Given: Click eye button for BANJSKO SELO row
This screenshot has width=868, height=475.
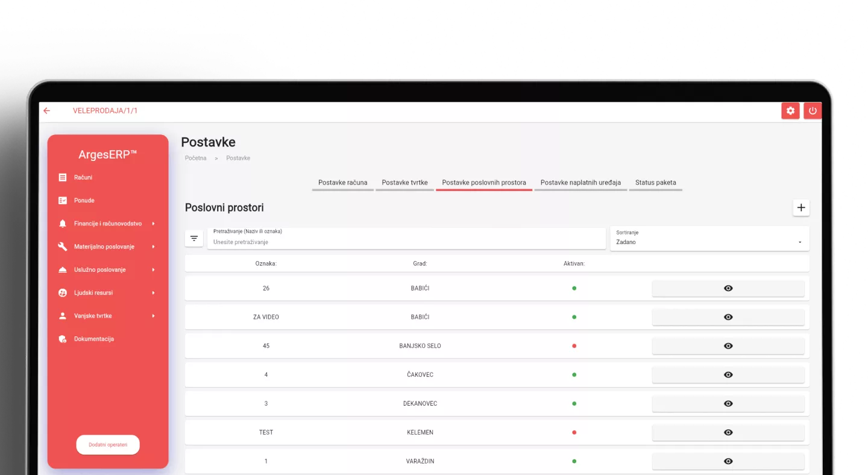Looking at the screenshot, I should coord(728,346).
